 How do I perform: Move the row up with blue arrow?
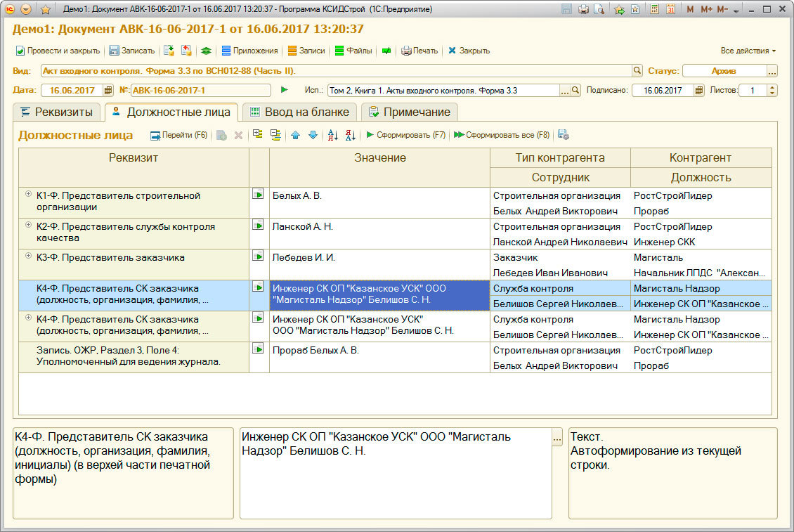click(295, 135)
